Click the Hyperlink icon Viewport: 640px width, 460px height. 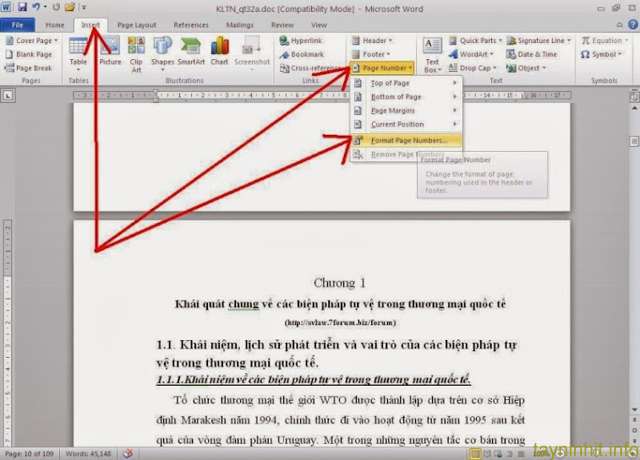click(305, 41)
